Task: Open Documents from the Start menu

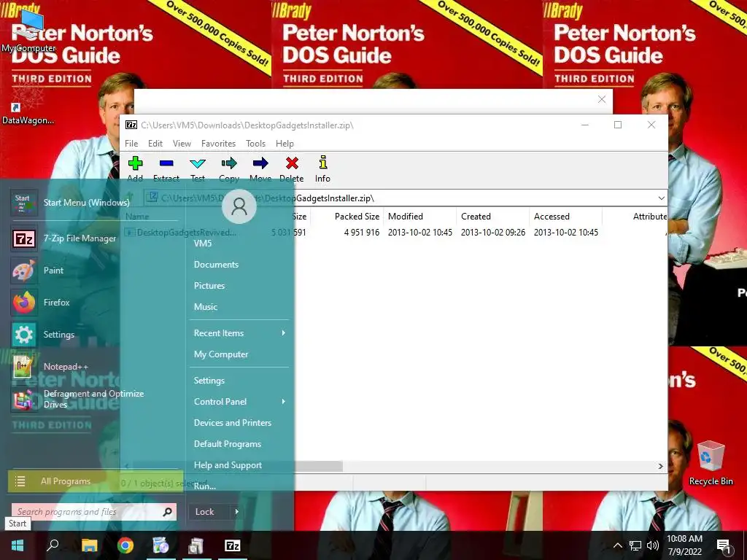Action: coord(216,264)
